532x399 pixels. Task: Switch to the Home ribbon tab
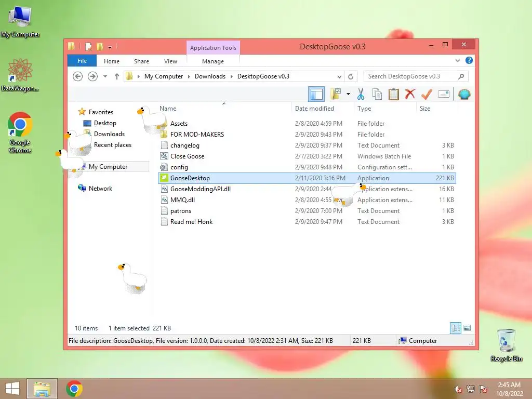pyautogui.click(x=112, y=61)
